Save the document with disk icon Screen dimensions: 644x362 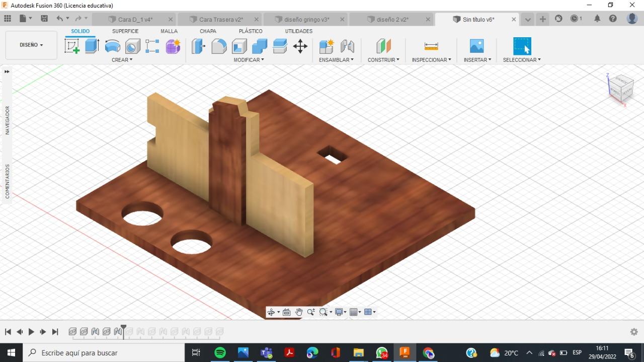(x=44, y=19)
